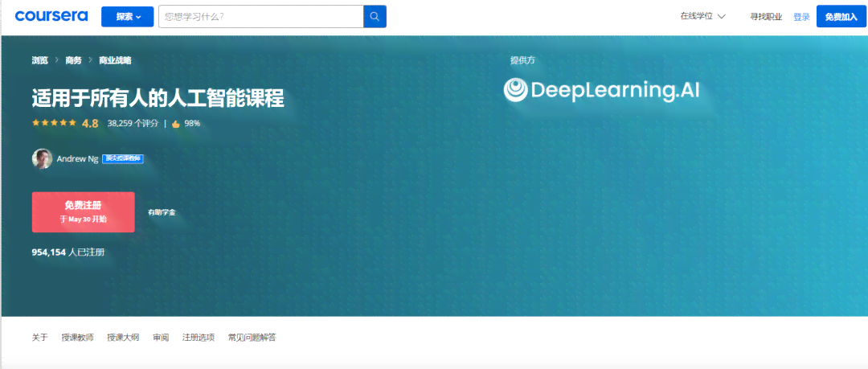This screenshot has height=369, width=868.
Task: Switch to the 授课大纲 tab
Action: 123,337
